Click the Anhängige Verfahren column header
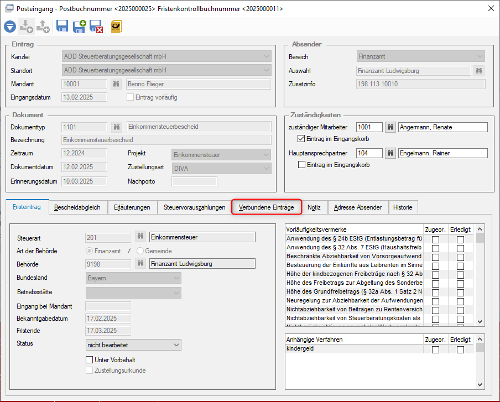 pos(354,339)
